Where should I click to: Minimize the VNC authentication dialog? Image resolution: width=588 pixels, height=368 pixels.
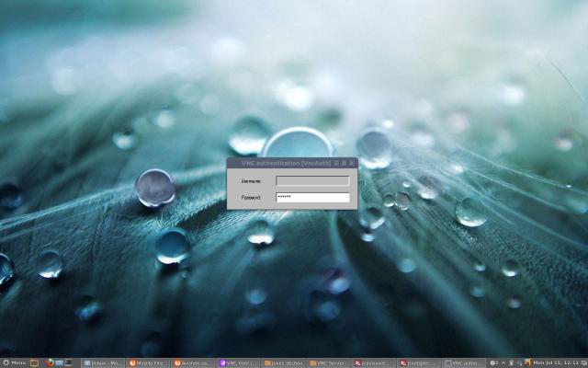(336, 163)
